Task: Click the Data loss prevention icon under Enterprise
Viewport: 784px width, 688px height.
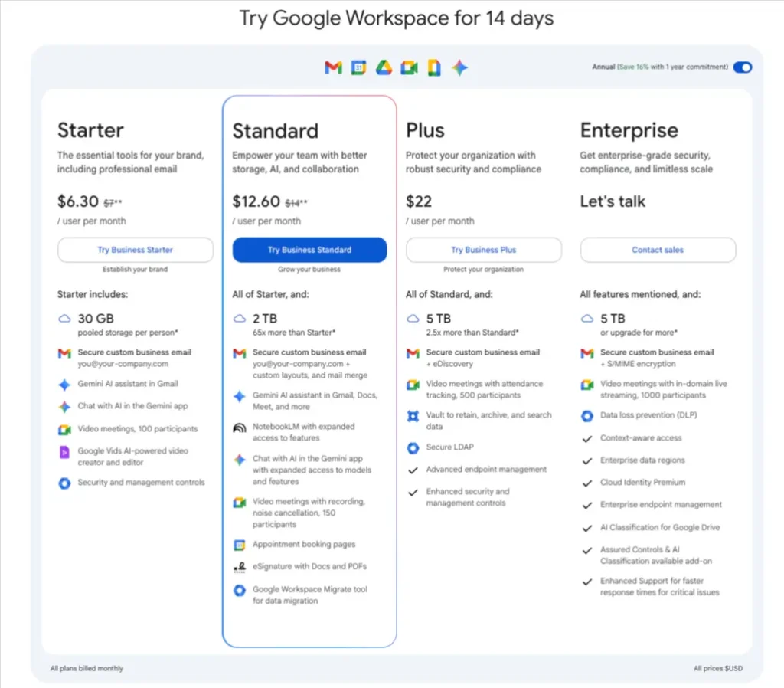Action: [x=586, y=414]
